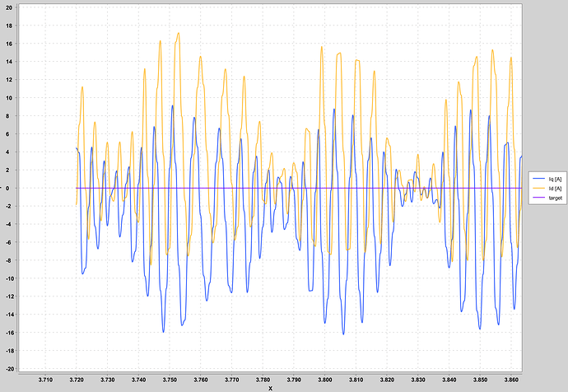Screen dimensions: 568x392
Task: Click the 3.800 x-axis tick label
Action: click(325, 380)
